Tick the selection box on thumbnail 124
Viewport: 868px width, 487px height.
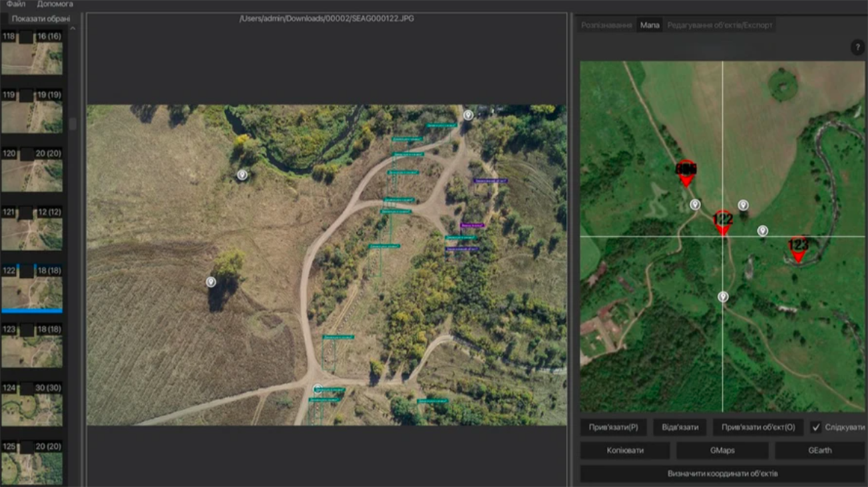click(x=26, y=388)
